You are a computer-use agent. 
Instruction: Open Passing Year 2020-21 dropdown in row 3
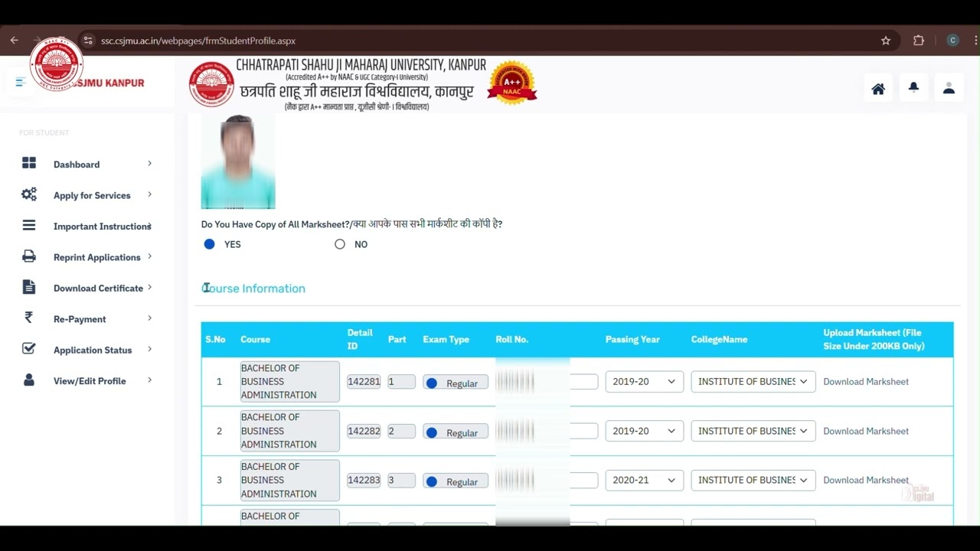point(645,480)
